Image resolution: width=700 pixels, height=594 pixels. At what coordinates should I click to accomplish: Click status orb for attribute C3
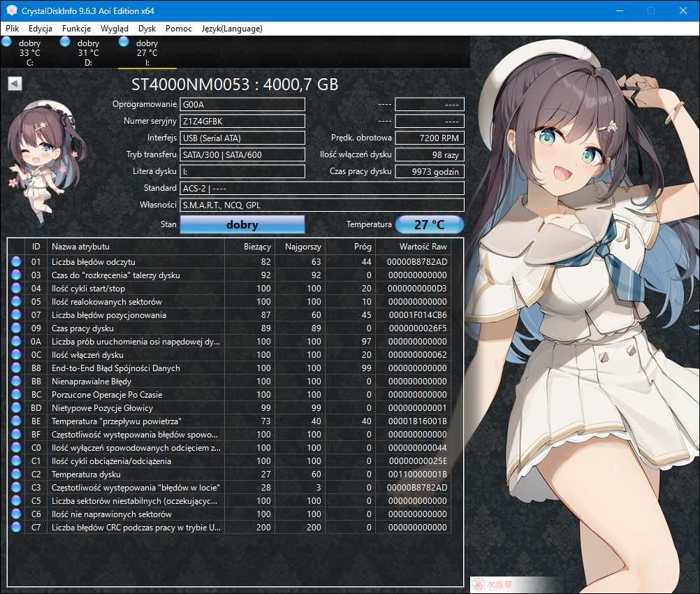pos(16,487)
